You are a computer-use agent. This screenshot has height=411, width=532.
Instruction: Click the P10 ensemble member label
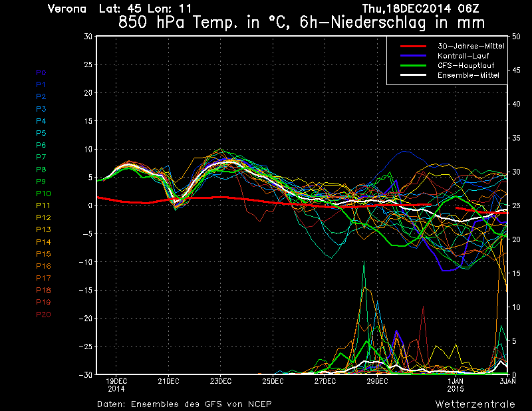[43, 194]
